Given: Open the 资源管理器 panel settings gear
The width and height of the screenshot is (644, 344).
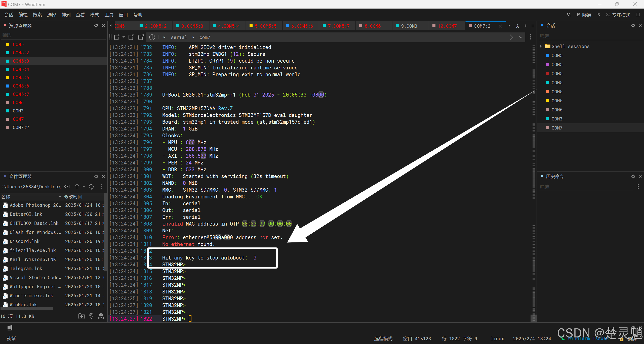Looking at the screenshot, I should (x=96, y=26).
